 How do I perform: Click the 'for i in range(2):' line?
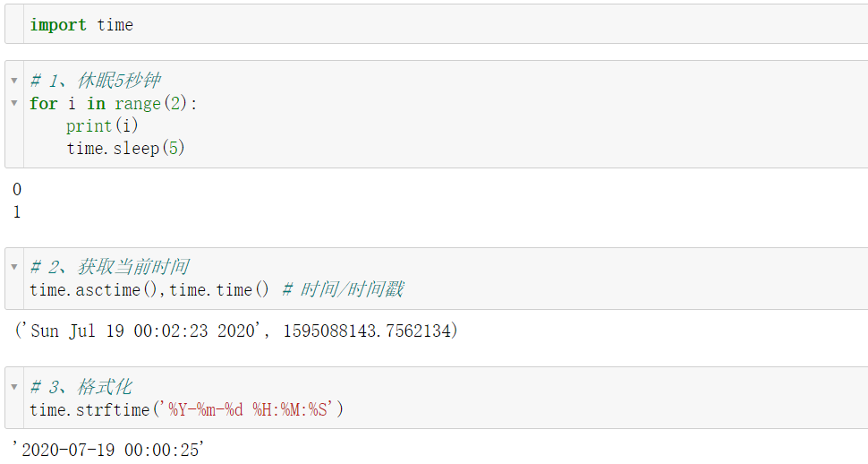click(x=114, y=103)
